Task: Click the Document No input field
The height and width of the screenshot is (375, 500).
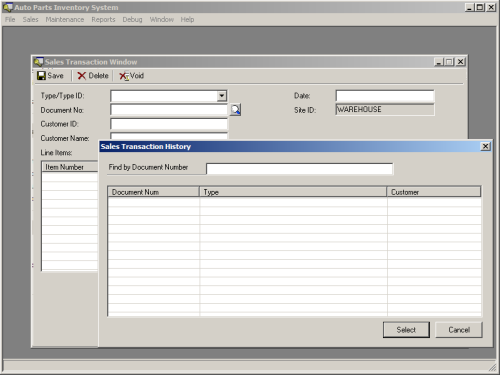Action: [169, 110]
